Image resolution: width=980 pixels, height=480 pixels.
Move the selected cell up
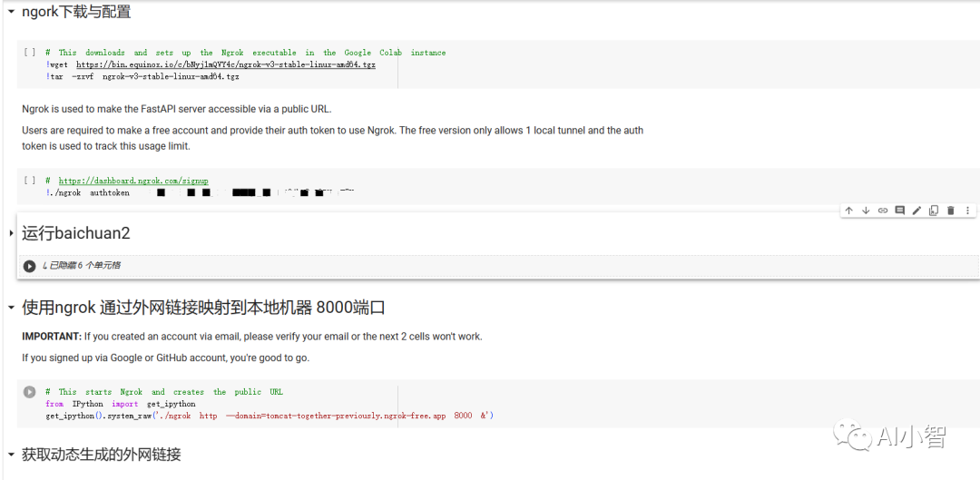(848, 211)
